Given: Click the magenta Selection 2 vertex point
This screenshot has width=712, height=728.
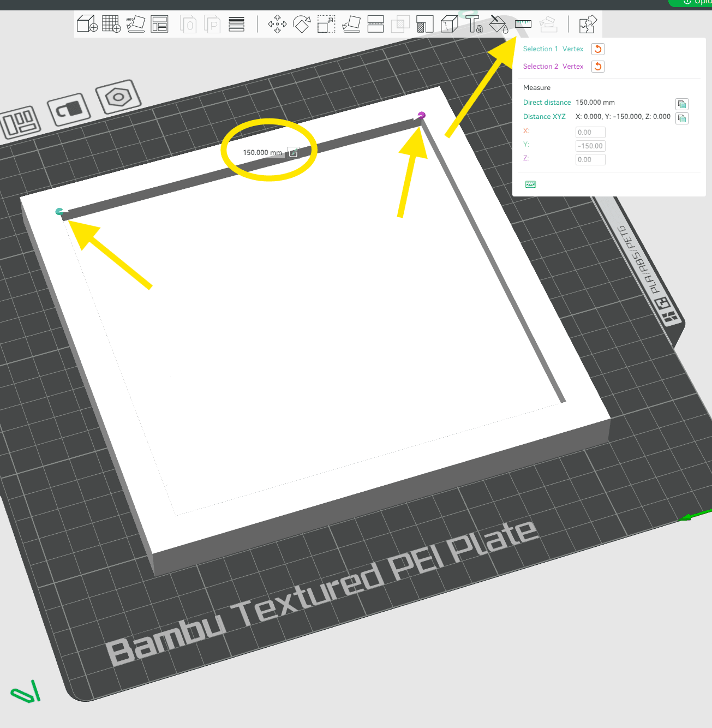Looking at the screenshot, I should click(421, 115).
